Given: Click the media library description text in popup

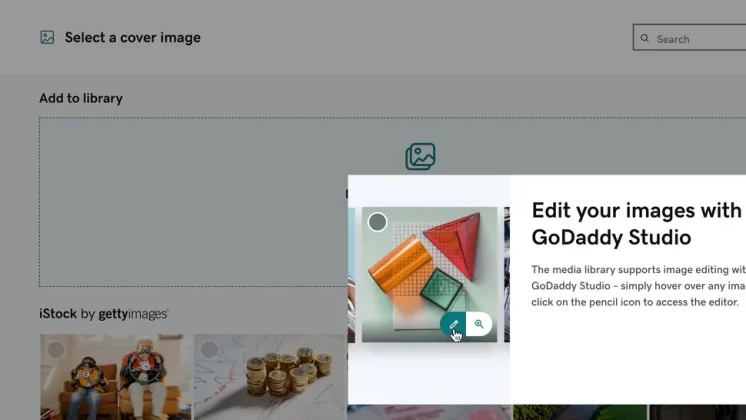Looking at the screenshot, I should tap(637, 286).
